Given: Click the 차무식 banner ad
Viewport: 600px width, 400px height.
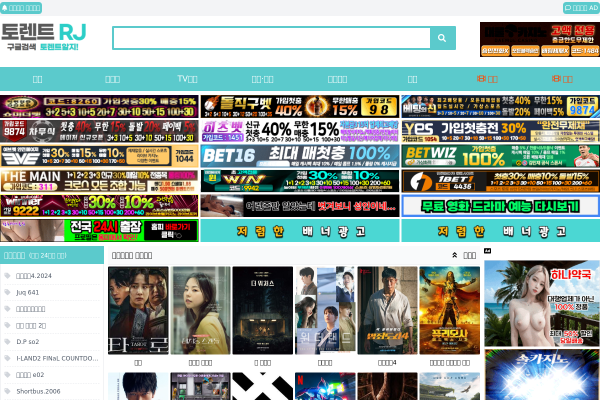Looking at the screenshot, I should [99, 131].
